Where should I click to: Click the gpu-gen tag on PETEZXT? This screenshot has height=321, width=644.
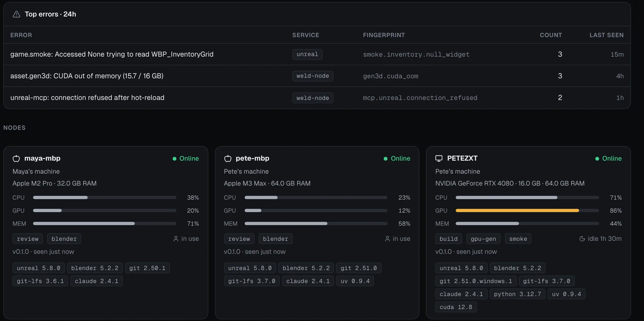click(483, 239)
